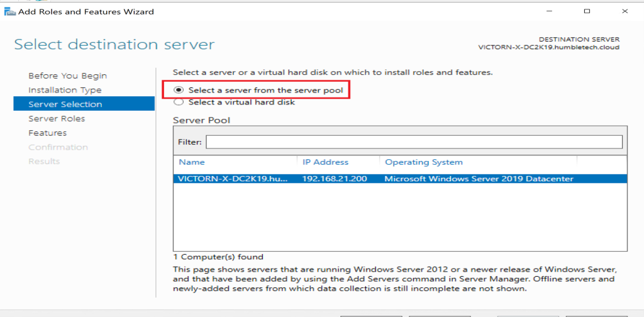Jump to the Server Roles step
The image size is (644, 317).
57,118
